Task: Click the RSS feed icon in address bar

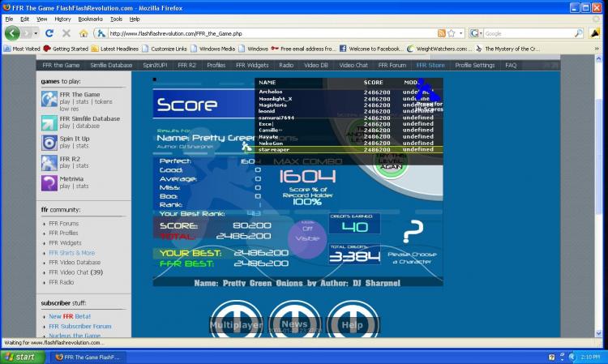Action: (x=441, y=33)
